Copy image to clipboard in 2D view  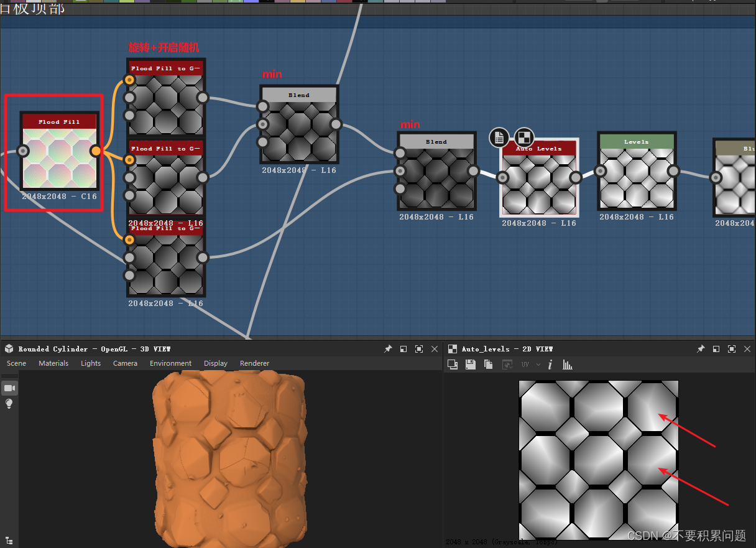pyautogui.click(x=489, y=365)
